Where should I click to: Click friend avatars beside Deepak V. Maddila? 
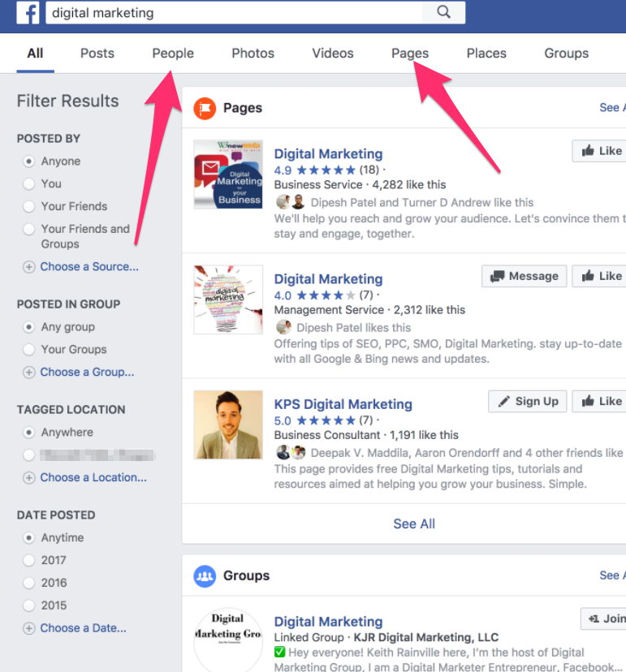point(291,452)
